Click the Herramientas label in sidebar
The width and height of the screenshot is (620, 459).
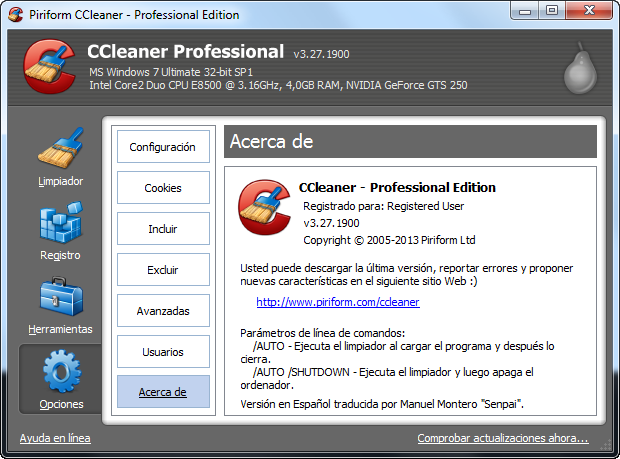[x=60, y=329]
